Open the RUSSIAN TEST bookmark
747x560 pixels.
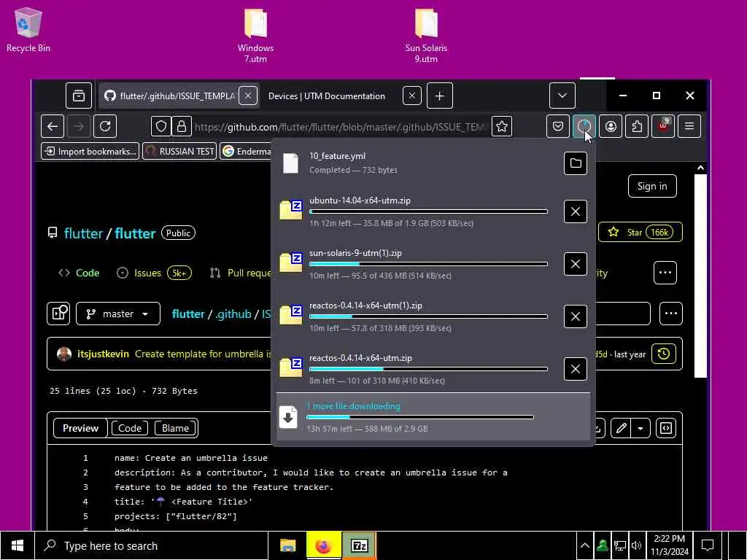pos(179,152)
